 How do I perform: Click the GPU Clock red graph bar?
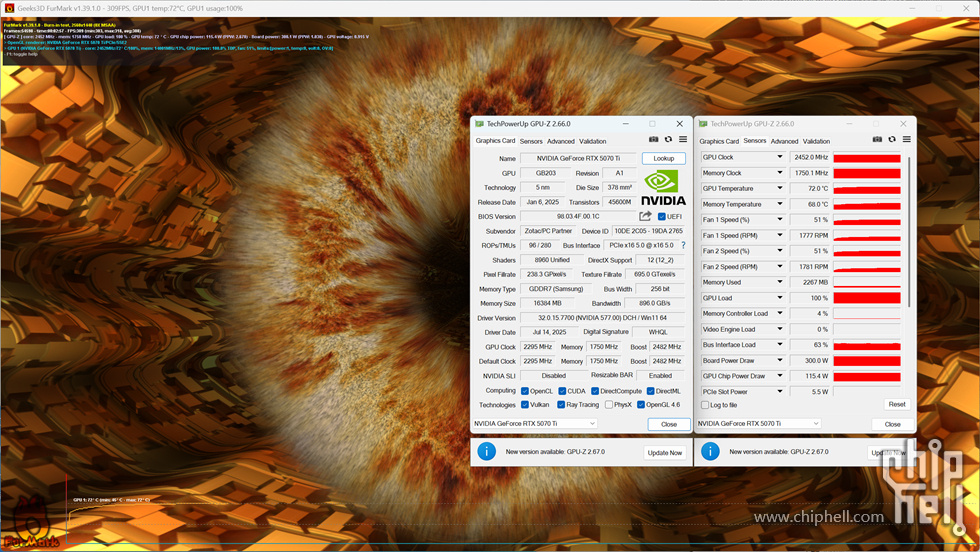867,158
